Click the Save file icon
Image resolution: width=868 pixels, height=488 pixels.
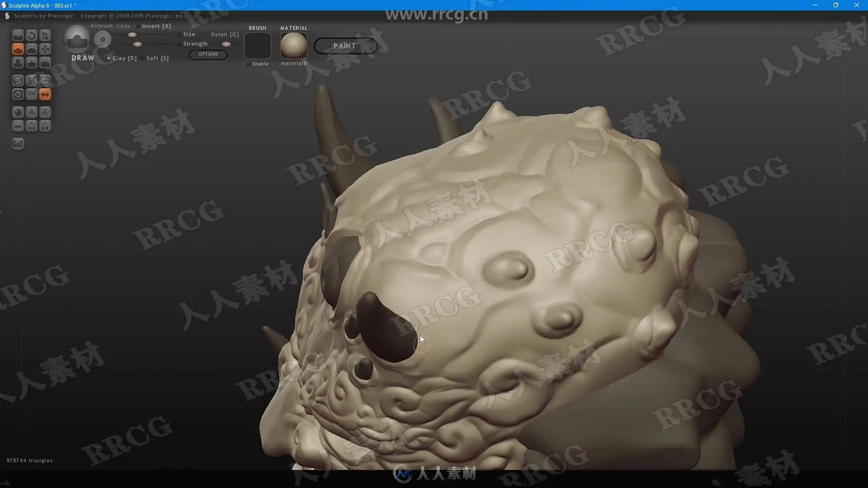coord(45,126)
